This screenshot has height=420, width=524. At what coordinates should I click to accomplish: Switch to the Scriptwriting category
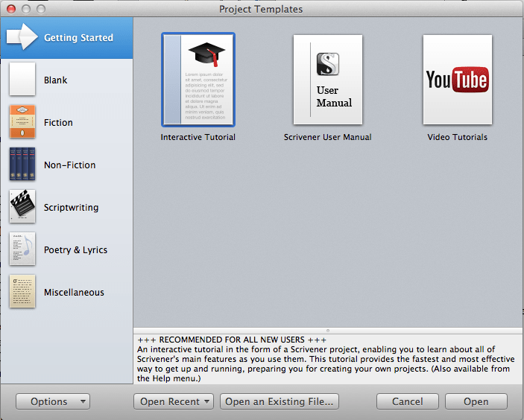click(x=67, y=207)
